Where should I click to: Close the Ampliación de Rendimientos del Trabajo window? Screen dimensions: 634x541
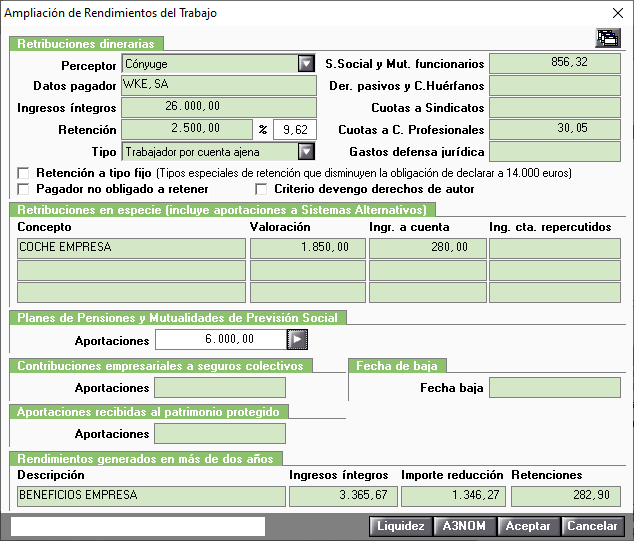618,13
